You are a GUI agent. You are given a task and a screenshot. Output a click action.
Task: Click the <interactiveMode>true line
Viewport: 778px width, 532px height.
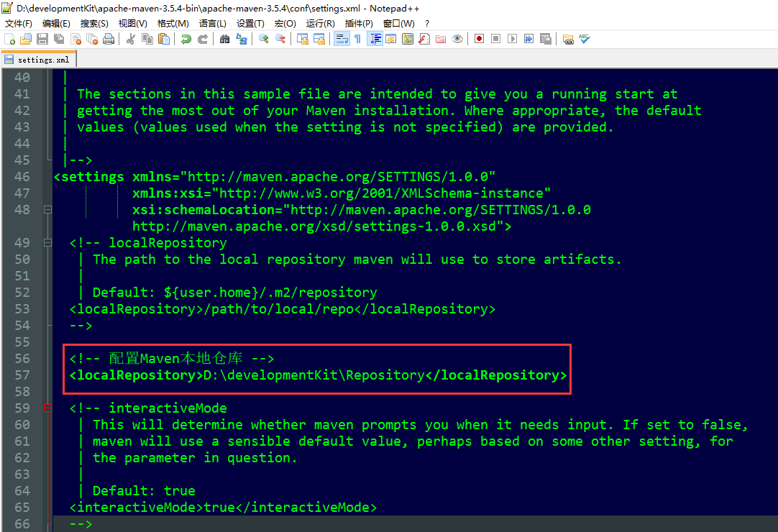[x=224, y=507]
